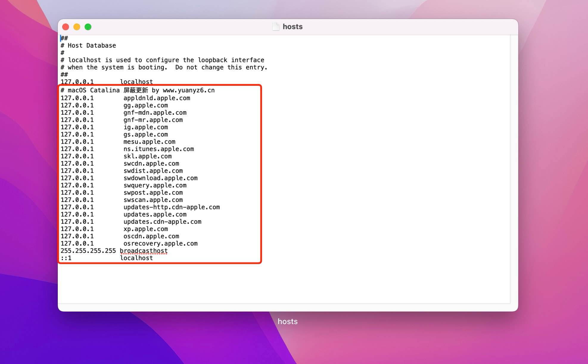Click the yellow minimize traffic light button
The height and width of the screenshot is (364, 588).
click(x=77, y=27)
